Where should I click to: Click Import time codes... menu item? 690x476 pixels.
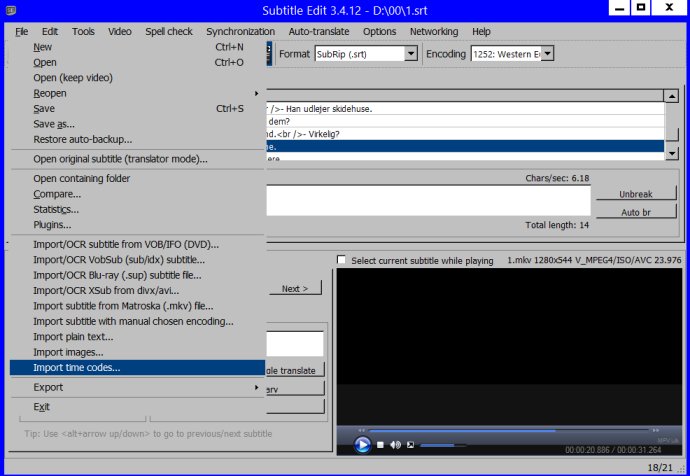(137, 367)
